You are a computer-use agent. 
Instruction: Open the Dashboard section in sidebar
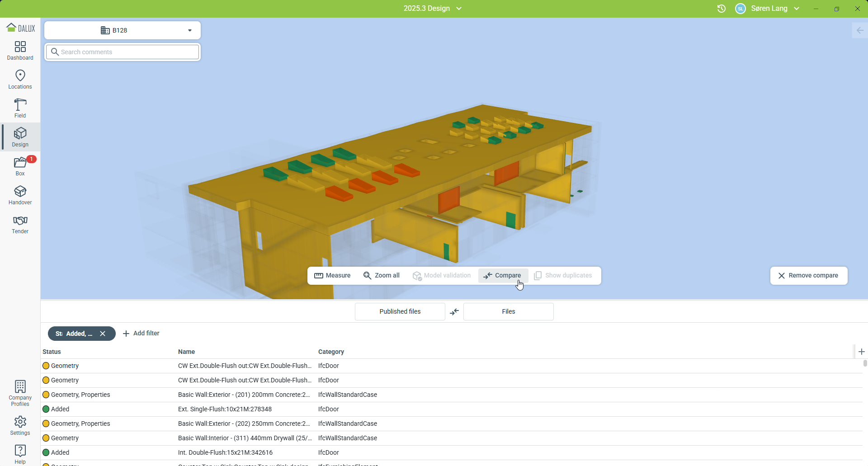coord(20,51)
